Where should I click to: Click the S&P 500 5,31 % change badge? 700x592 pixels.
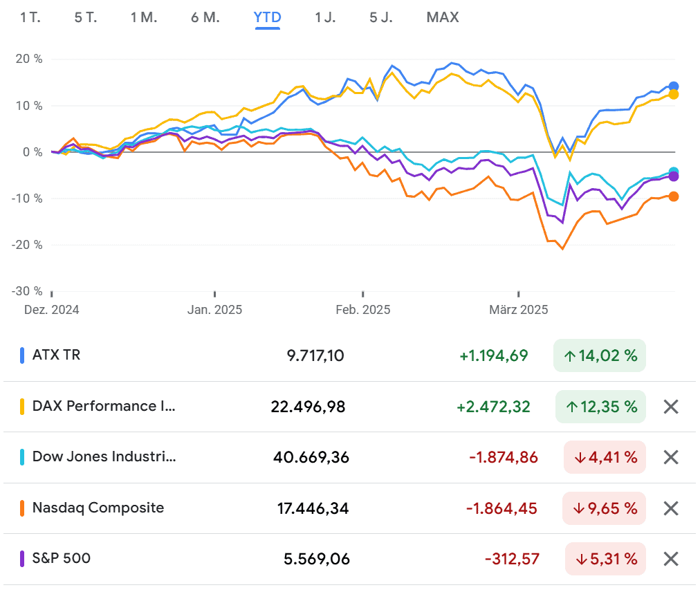tap(605, 559)
